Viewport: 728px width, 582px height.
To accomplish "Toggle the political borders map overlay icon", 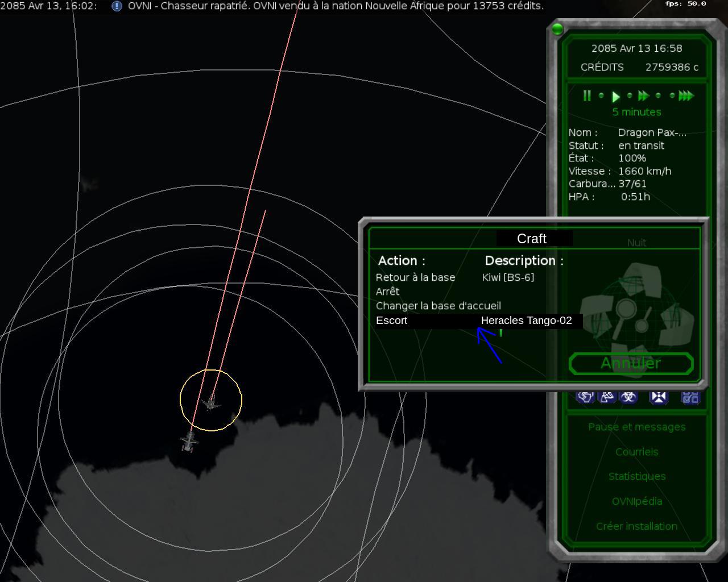I will [585, 397].
